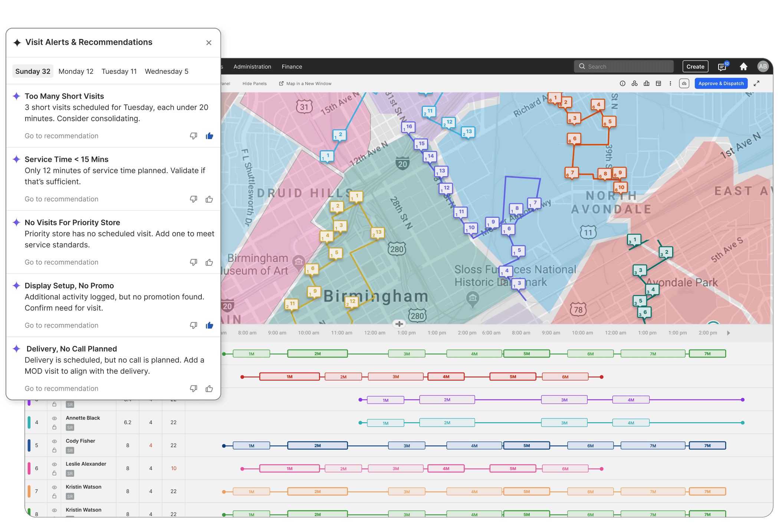The width and height of the screenshot is (779, 532).
Task: Click Leslie Alexander's pink color bar
Action: (x=29, y=469)
